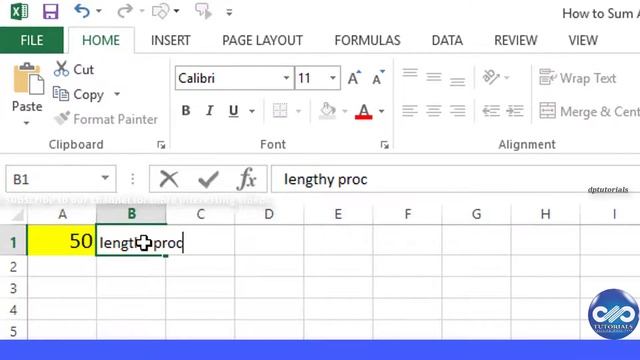Decrease indent icon
This screenshot has width=640, height=360.
tap(491, 111)
